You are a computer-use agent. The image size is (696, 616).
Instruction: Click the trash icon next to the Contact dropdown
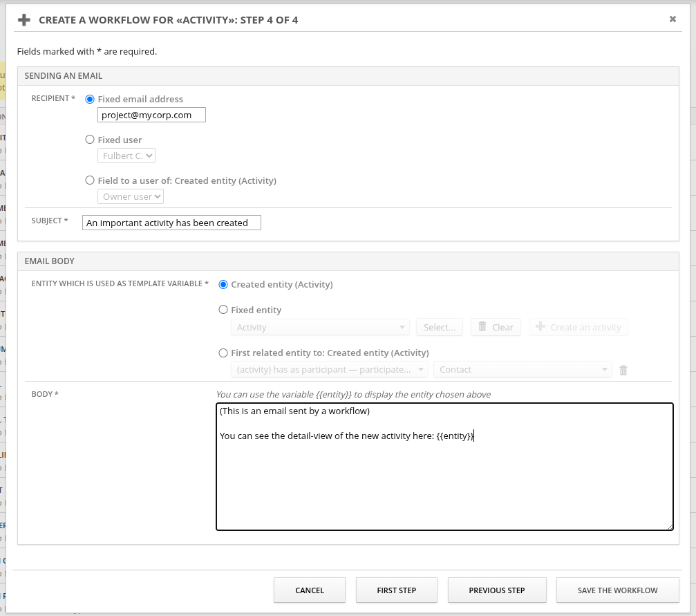(x=623, y=370)
